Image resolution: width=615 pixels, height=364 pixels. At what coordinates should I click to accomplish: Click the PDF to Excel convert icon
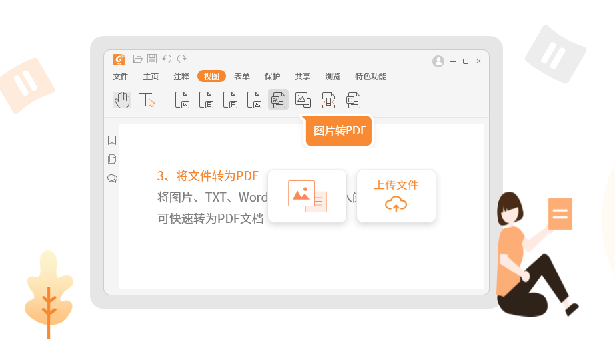tap(206, 100)
